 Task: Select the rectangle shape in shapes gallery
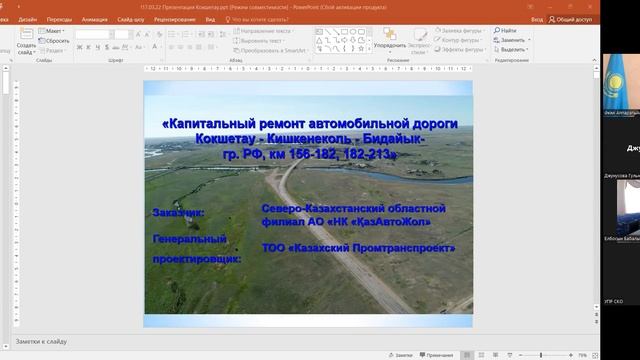tap(344, 31)
